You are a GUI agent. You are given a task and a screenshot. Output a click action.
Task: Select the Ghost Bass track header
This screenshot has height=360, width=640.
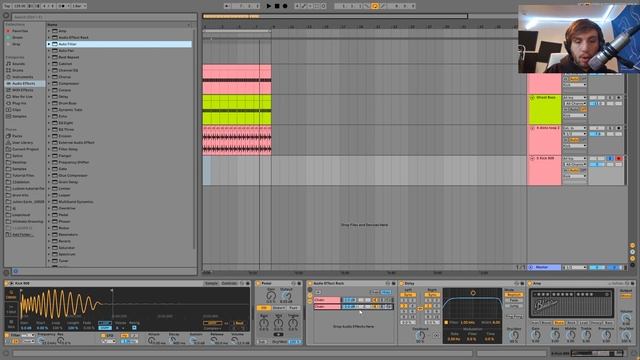pyautogui.click(x=544, y=109)
